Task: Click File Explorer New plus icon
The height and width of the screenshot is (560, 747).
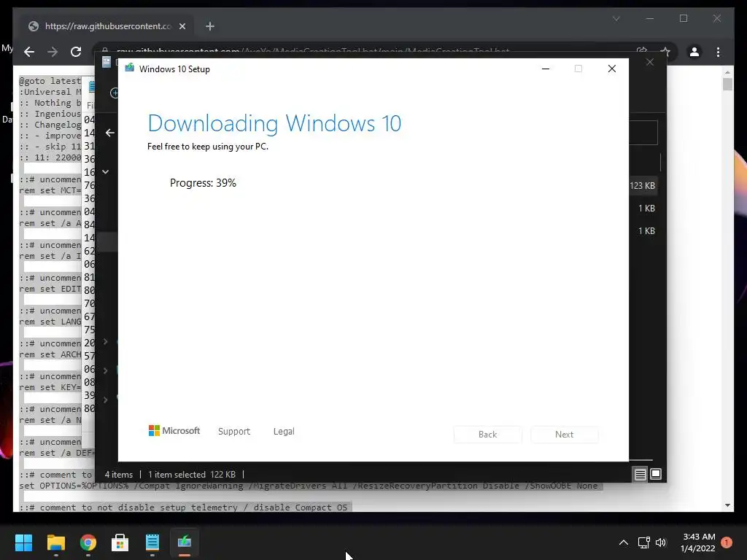Action: [x=115, y=93]
